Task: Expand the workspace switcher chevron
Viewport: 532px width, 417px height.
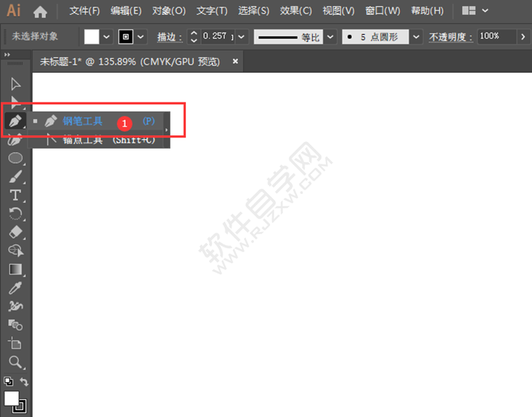Action: pos(485,10)
